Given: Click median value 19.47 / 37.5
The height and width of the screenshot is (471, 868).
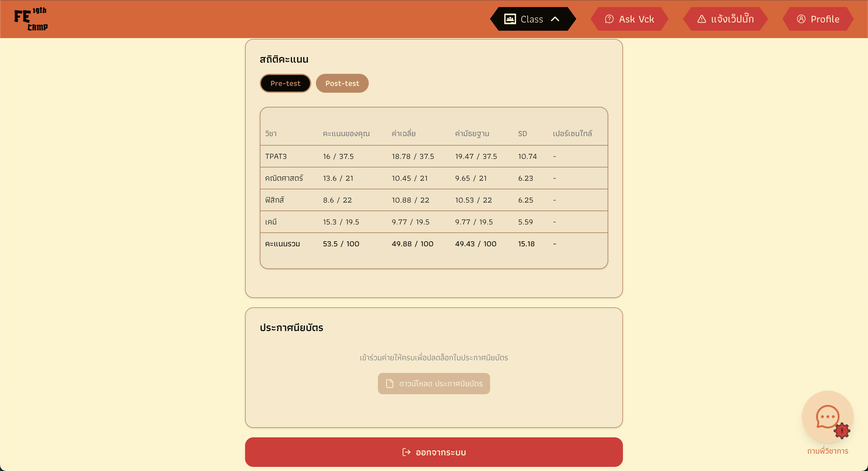Looking at the screenshot, I should pos(476,156).
